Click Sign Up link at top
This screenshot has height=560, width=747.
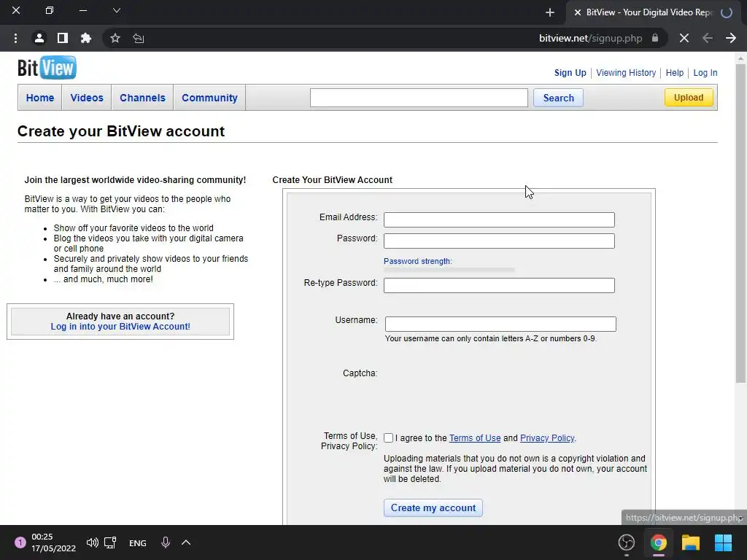pos(570,73)
